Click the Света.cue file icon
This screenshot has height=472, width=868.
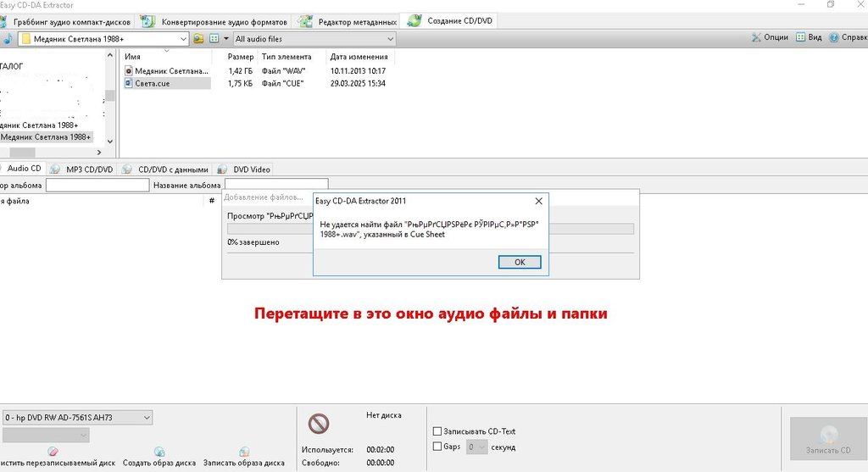point(129,84)
